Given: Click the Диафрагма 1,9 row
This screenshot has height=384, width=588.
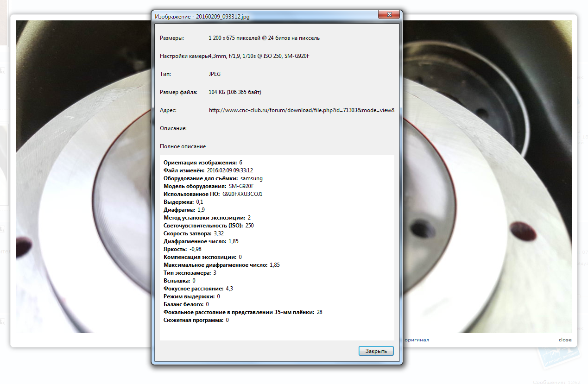Looking at the screenshot, I should coord(184,210).
